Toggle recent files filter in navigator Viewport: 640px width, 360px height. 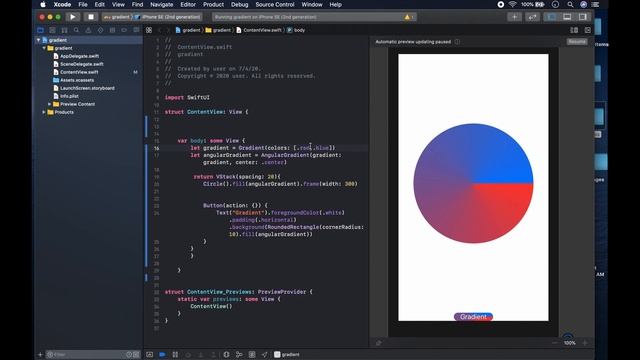(129, 354)
